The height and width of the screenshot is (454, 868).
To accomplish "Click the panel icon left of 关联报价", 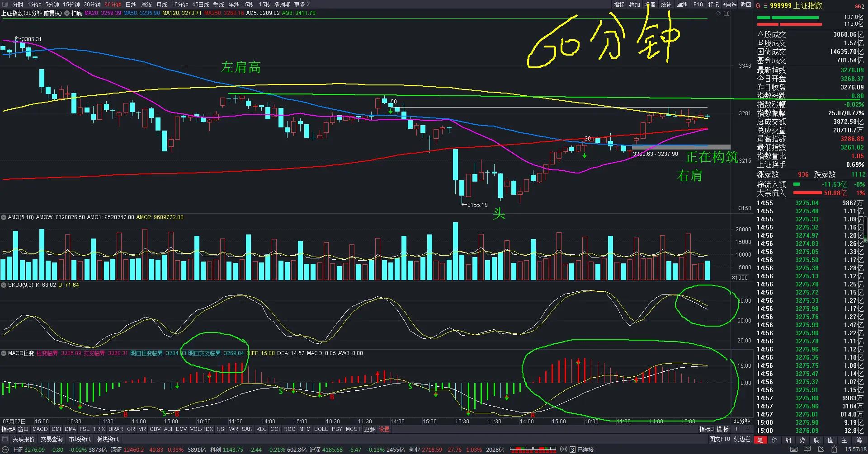I will [x=5, y=439].
